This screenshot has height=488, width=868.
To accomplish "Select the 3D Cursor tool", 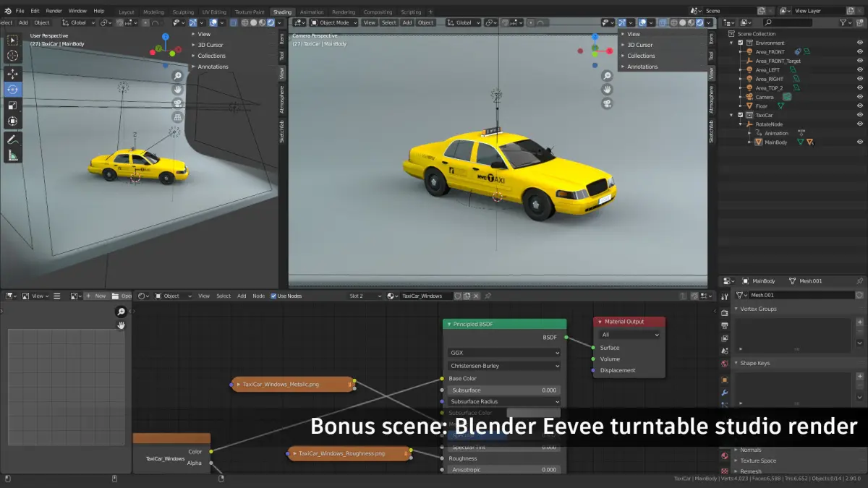I will [12, 56].
